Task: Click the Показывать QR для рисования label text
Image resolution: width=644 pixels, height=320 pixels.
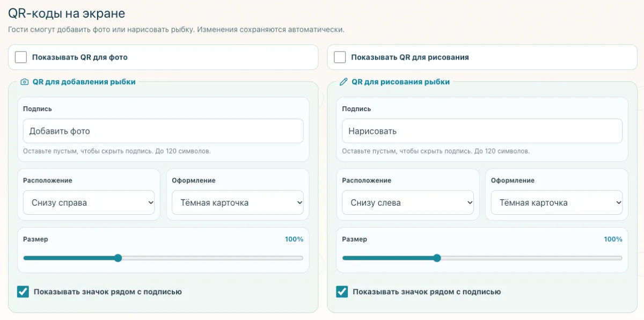Action: (x=410, y=57)
